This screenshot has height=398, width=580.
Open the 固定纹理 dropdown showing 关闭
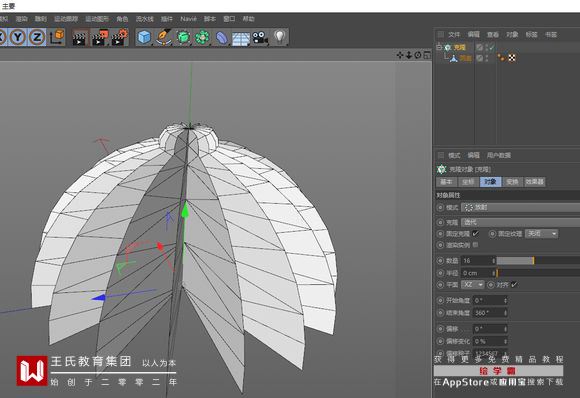point(541,234)
